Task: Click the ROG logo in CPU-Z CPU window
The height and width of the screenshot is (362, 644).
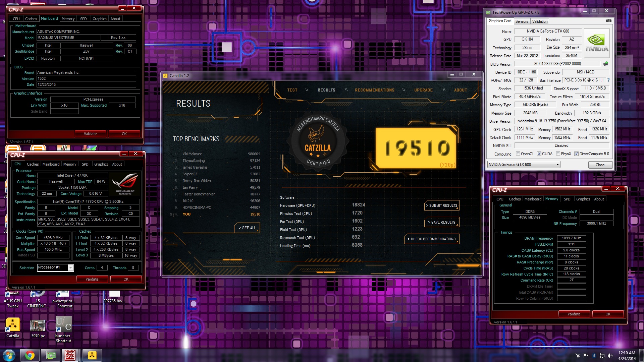Action: 125,184
